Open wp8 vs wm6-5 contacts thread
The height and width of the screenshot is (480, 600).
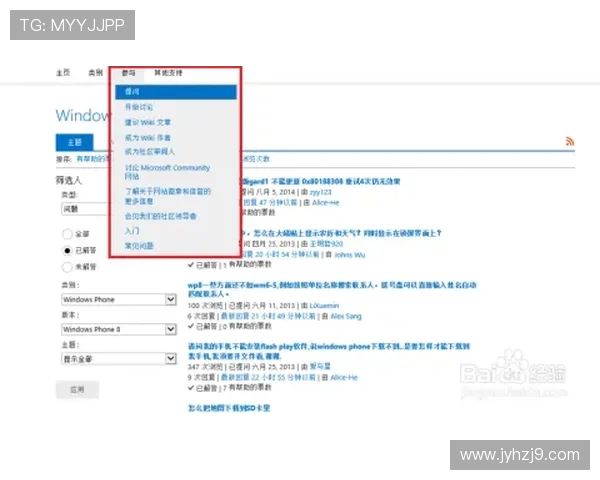click(x=332, y=289)
